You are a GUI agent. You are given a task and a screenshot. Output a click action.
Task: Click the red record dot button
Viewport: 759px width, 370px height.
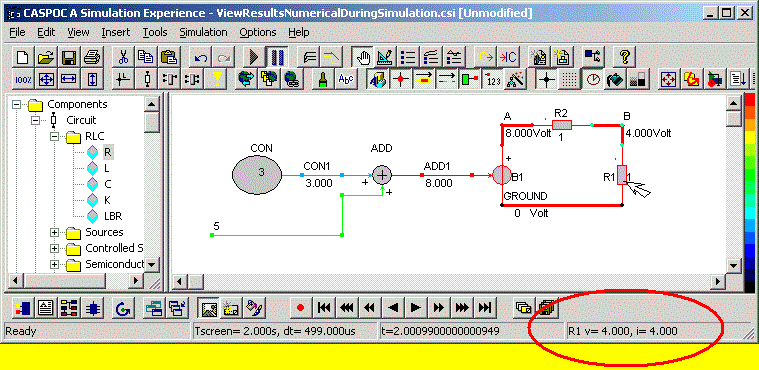click(301, 307)
